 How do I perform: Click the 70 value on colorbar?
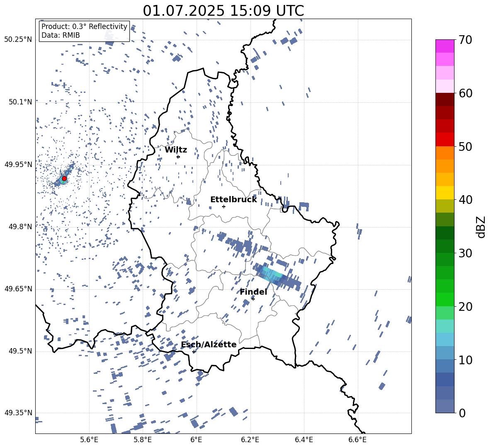(465, 40)
